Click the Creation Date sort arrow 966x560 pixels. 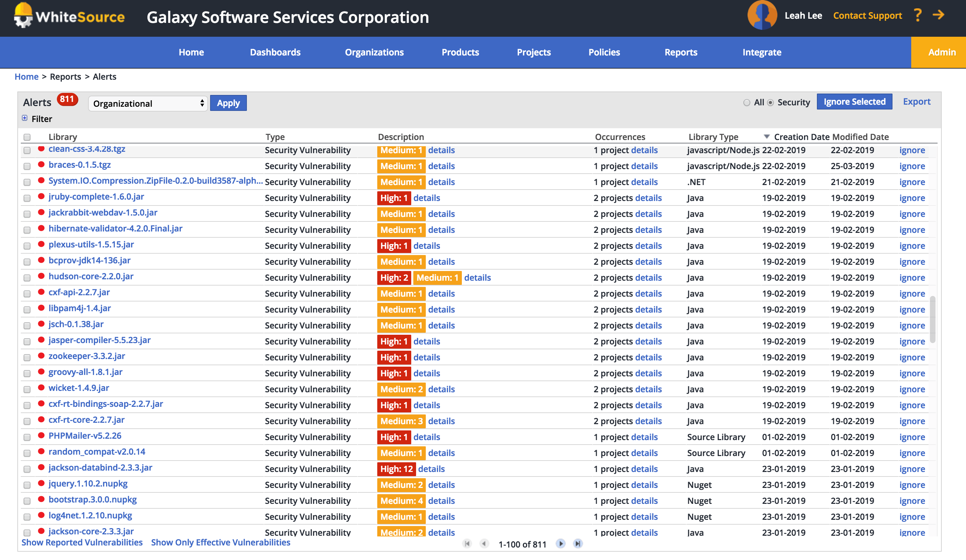click(x=766, y=137)
